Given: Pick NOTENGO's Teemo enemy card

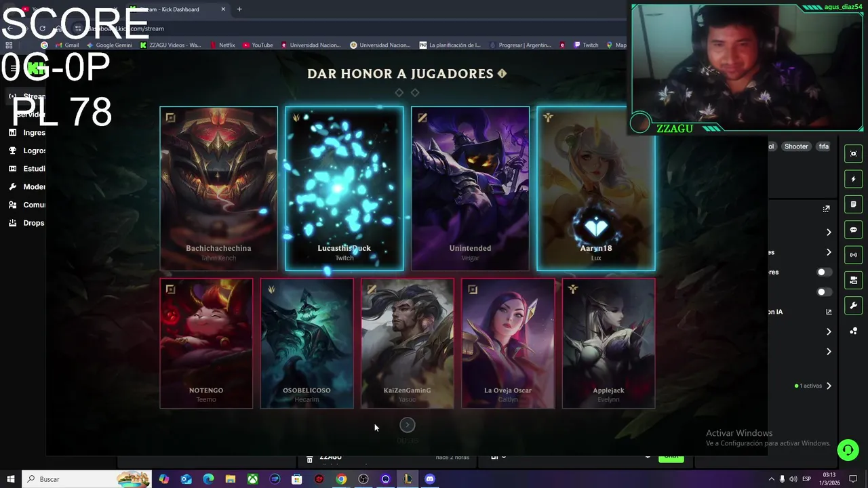Looking at the screenshot, I should coord(206,344).
